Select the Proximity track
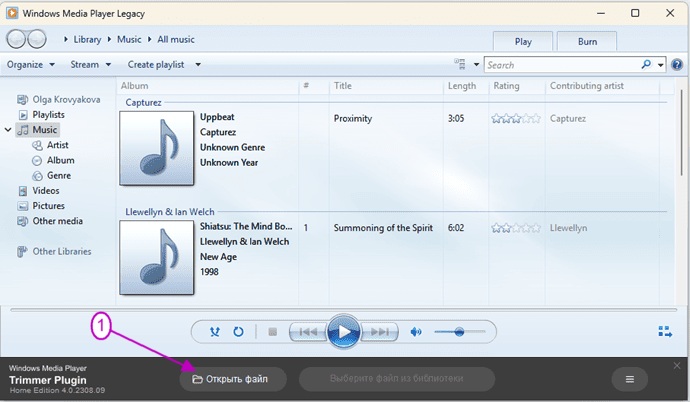The image size is (690, 402). coord(352,118)
